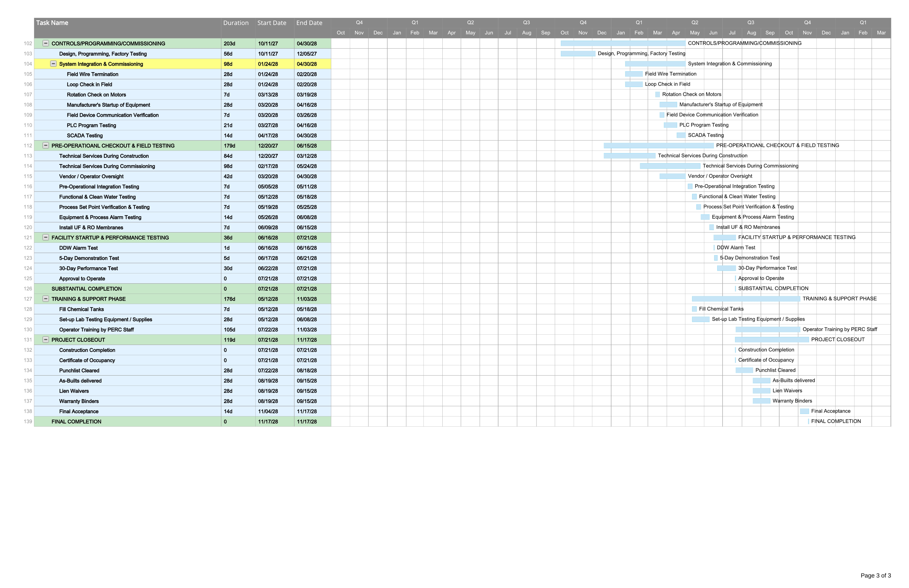Click the FINAL COMPLETION milestone marker
909x588 pixels.
pyautogui.click(x=809, y=421)
